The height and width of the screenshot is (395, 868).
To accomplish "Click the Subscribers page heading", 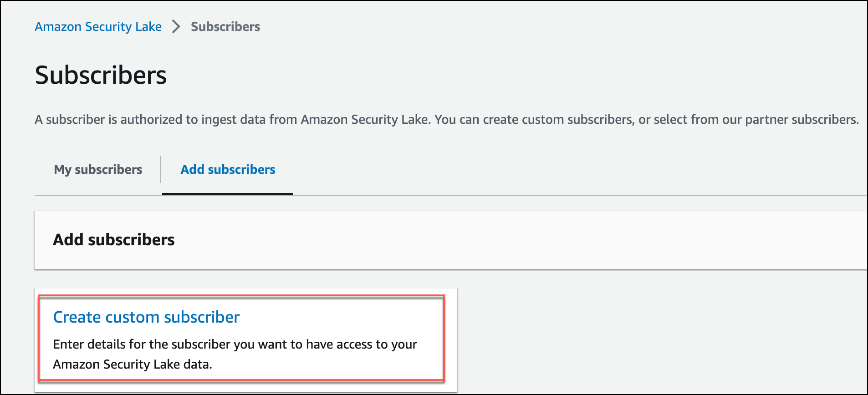I will 101,75.
